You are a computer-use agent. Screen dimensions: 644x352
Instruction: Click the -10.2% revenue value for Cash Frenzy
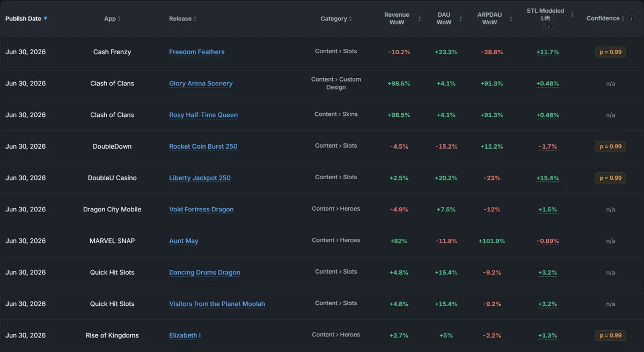(x=399, y=52)
